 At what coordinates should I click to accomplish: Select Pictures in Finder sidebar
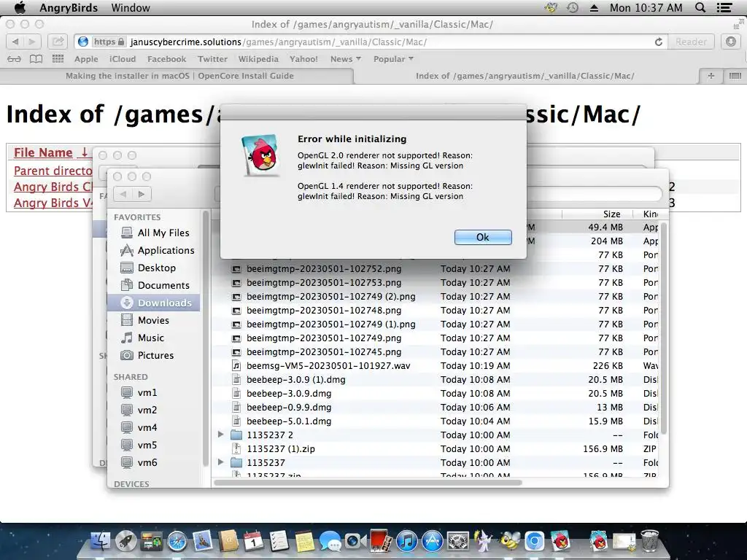point(153,355)
